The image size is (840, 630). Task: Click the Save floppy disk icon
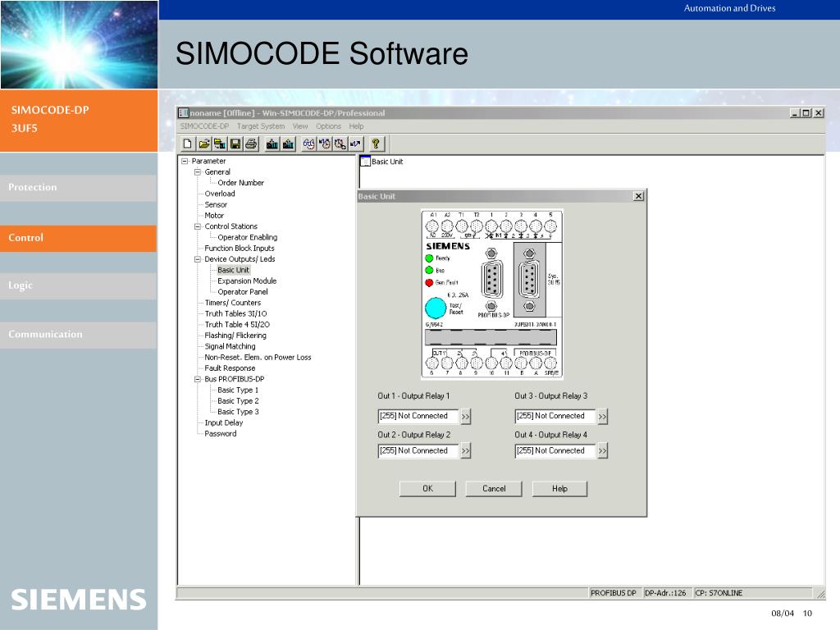pos(235,144)
